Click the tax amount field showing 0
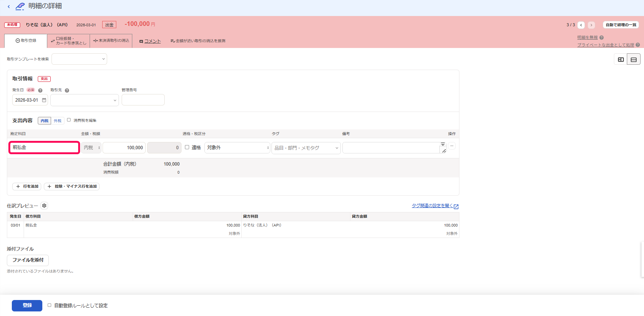The image size is (644, 316). click(164, 148)
